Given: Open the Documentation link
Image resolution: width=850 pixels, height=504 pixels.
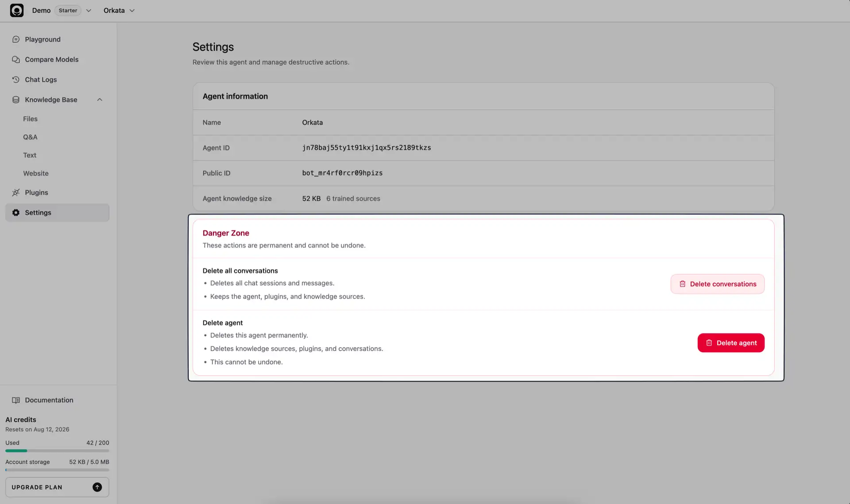Looking at the screenshot, I should (x=49, y=400).
